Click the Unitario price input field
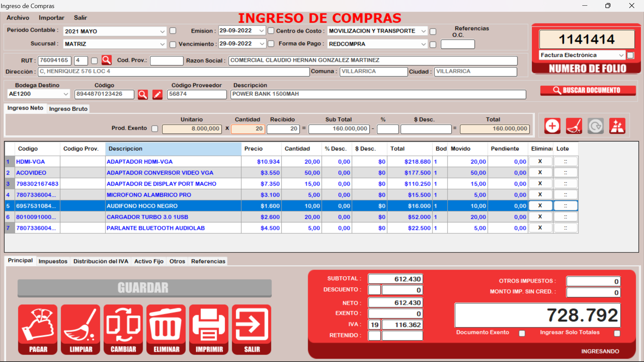Viewport: 644px width, 362px height. pos(192,129)
